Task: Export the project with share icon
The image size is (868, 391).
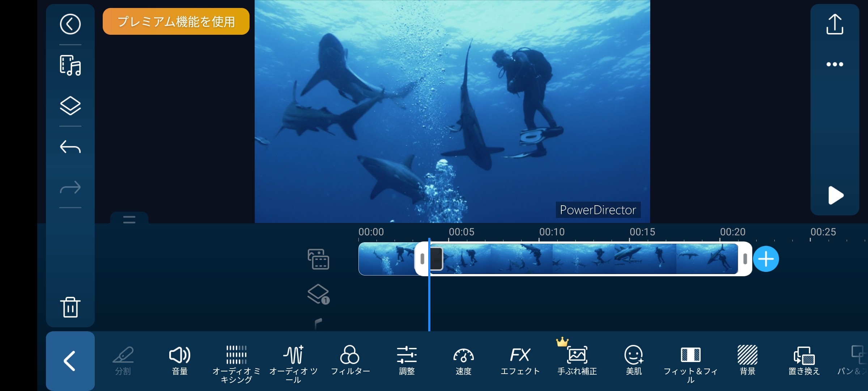Action: (x=835, y=24)
